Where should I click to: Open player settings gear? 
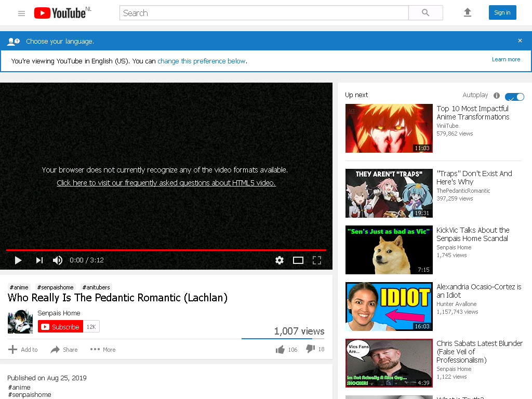tap(279, 260)
